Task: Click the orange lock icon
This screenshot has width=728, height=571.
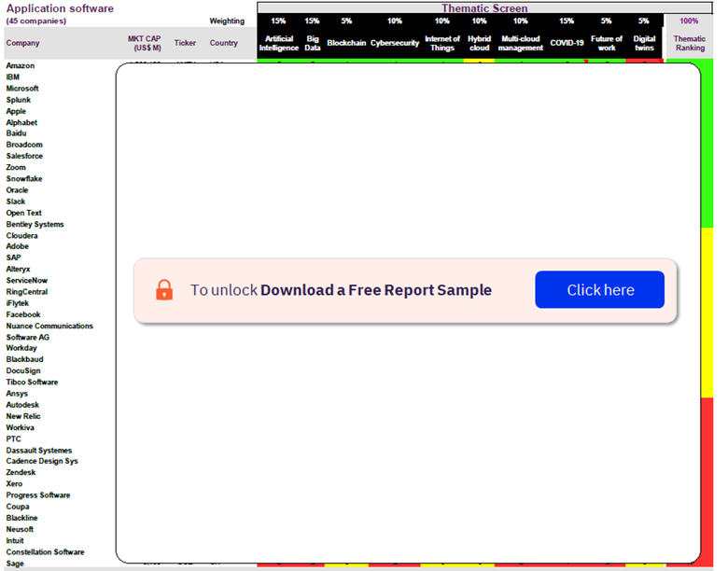Action: 164,289
